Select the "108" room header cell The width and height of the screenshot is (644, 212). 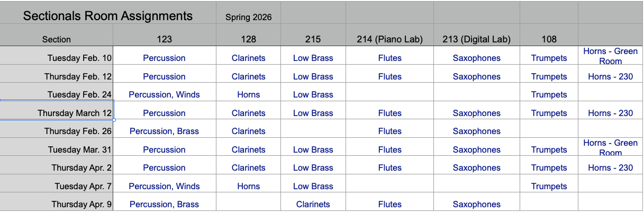549,39
